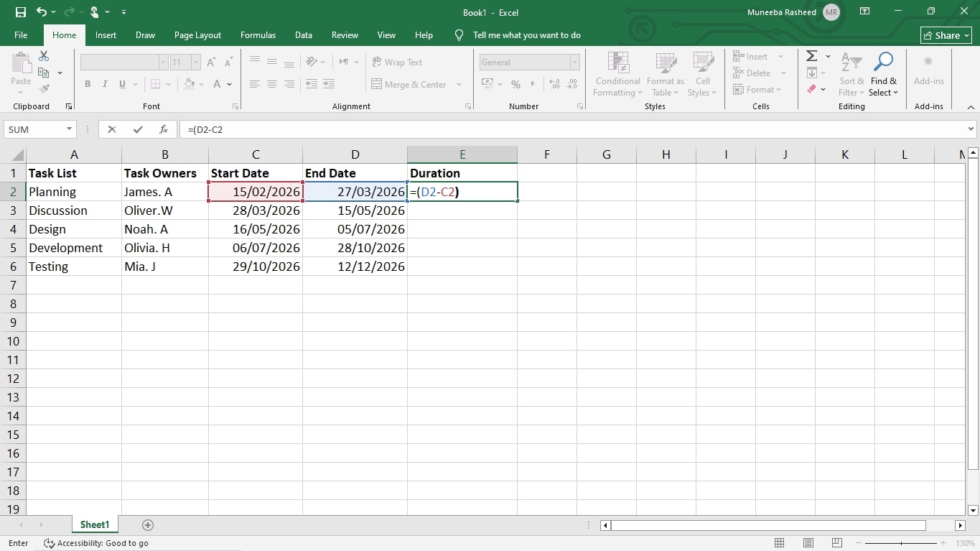This screenshot has height=551, width=980.
Task: Open the Cell Styles dropdown
Action: tap(702, 74)
